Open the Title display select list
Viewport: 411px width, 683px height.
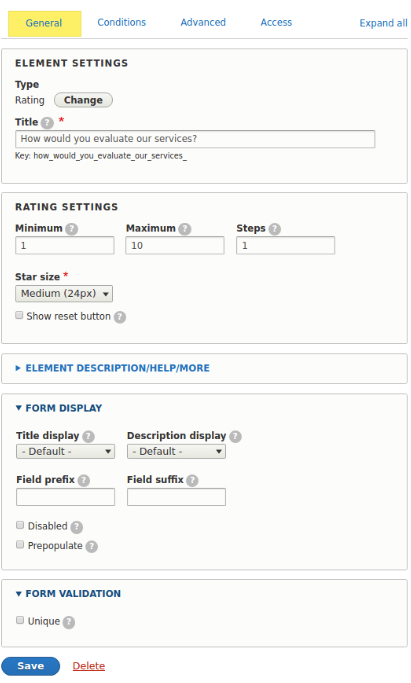pyautogui.click(x=65, y=452)
